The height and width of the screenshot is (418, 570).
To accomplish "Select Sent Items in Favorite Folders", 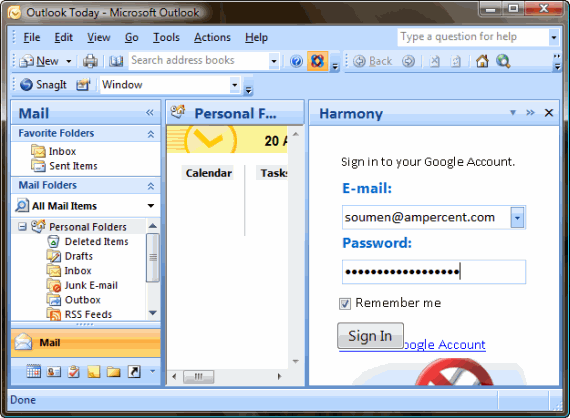I will 64,166.
